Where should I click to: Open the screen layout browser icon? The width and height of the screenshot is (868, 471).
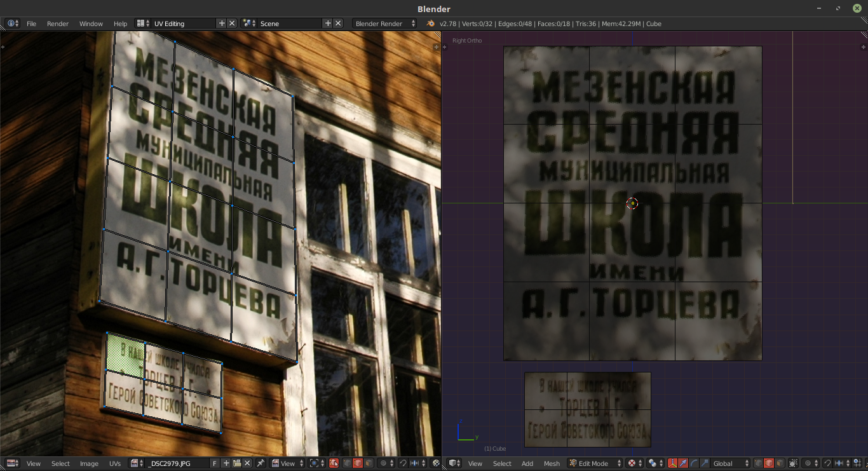pos(143,24)
